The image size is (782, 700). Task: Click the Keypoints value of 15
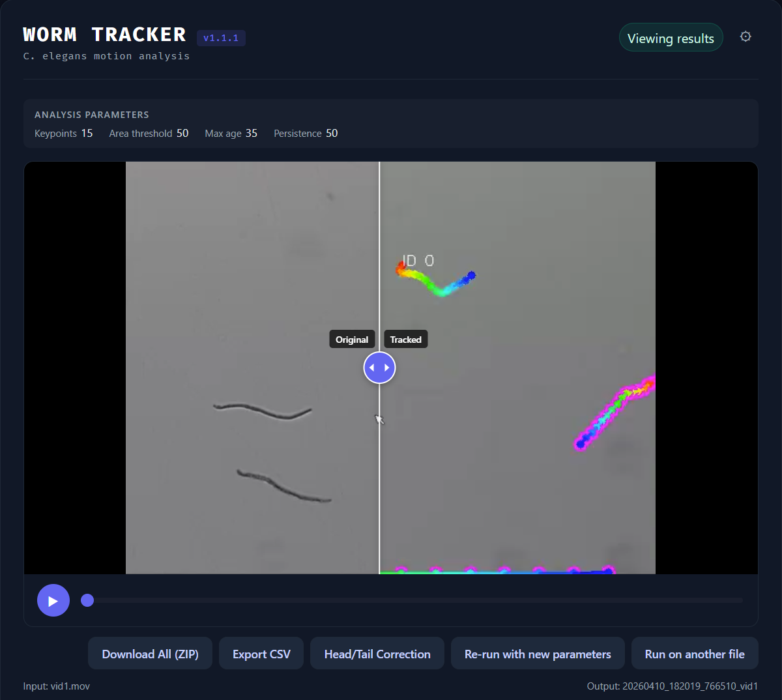tap(88, 133)
